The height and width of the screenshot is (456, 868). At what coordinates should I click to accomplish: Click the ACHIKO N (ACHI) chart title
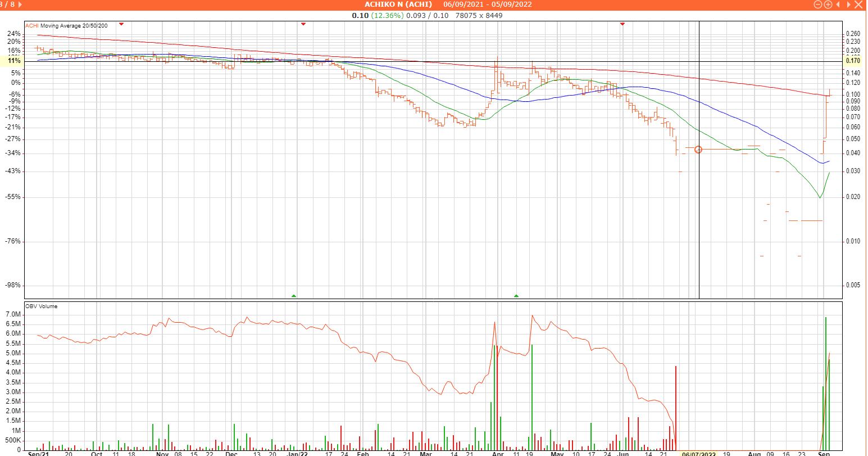398,4
